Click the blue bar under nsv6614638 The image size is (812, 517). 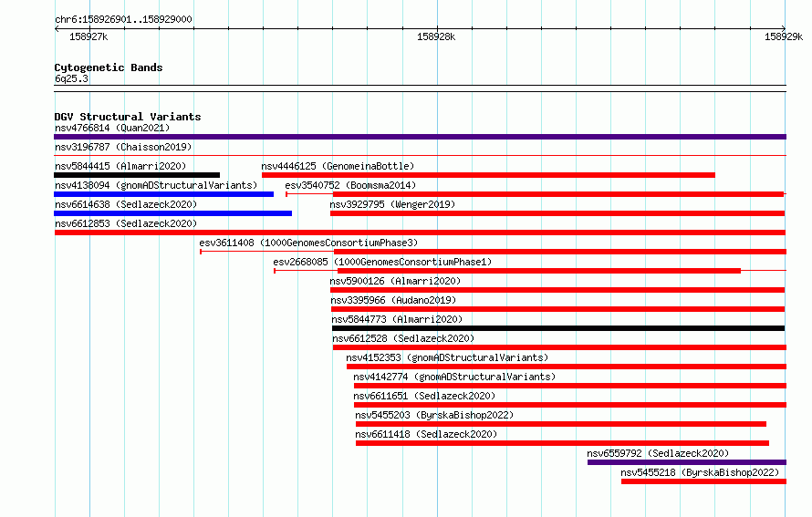click(x=173, y=213)
